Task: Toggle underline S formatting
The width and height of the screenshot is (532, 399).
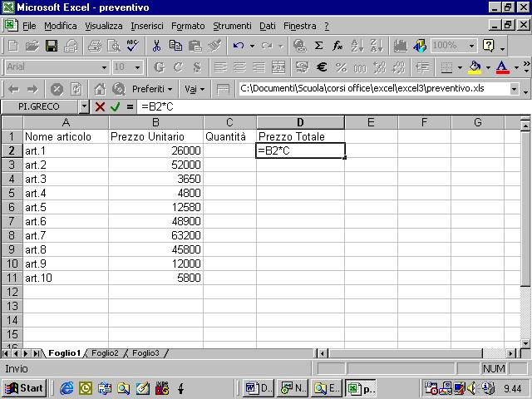Action: (197, 67)
